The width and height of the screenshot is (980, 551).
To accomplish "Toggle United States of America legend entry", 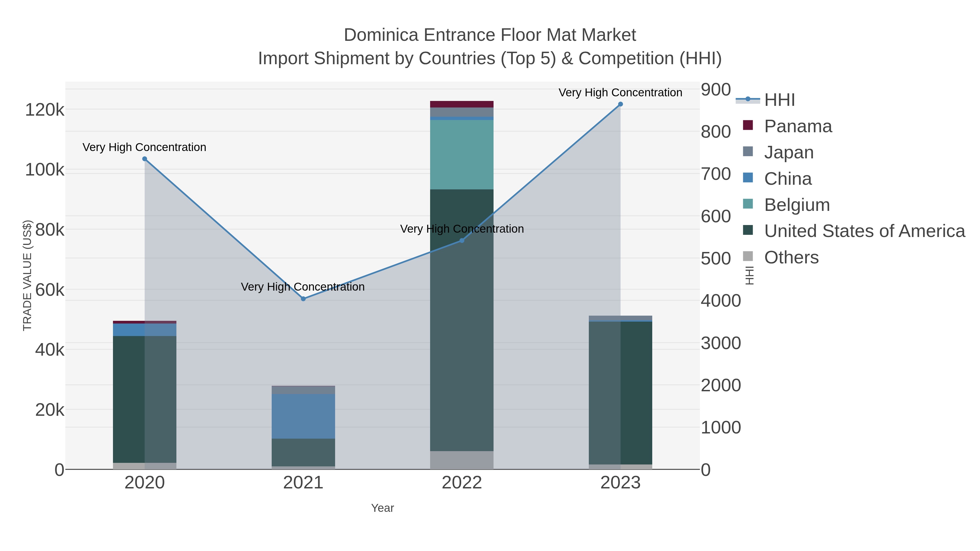I will 854,231.
